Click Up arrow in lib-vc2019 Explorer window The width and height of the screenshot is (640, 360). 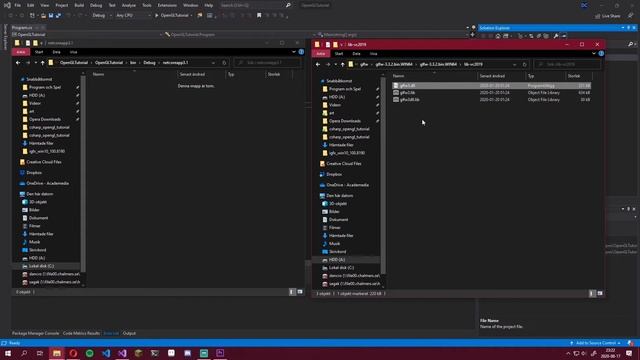[x=342, y=64]
